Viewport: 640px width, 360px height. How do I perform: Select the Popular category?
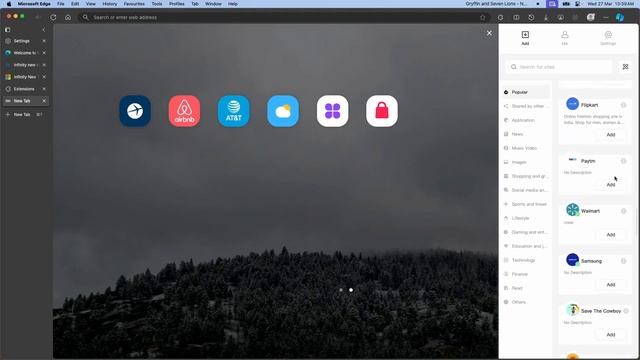point(526,92)
